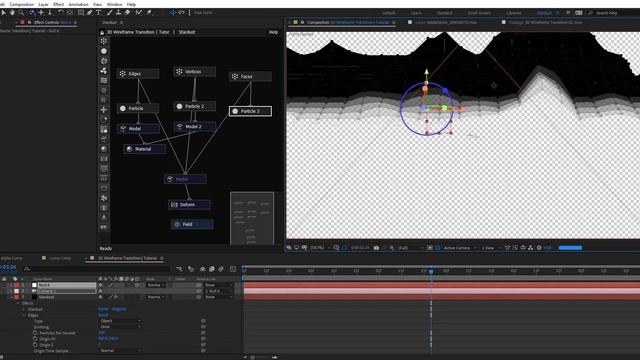Open parent dropdown for Camera 1 layer

219,291
